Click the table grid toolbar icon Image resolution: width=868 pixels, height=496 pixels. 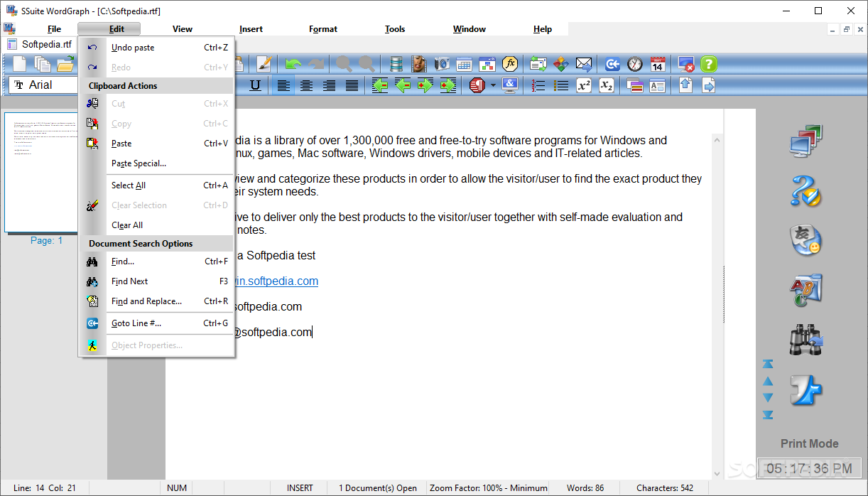point(464,64)
